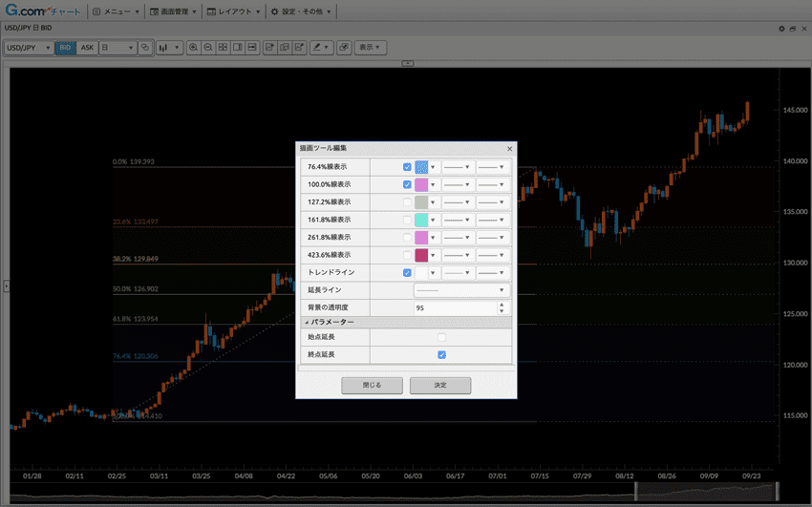The image size is (812, 507).
Task: Click the chart overview range slider at the bottom
Action: point(707,491)
